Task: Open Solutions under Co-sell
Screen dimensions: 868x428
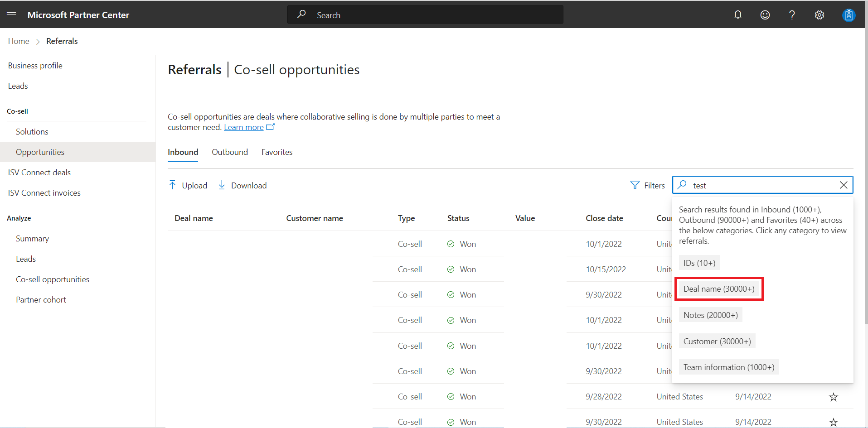Action: tap(32, 132)
